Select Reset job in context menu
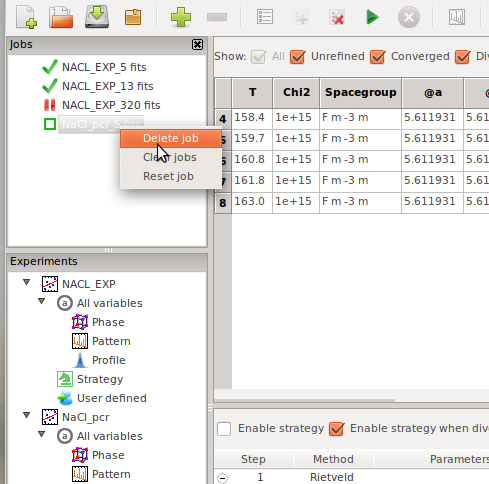This screenshot has height=484, width=489. [168, 176]
